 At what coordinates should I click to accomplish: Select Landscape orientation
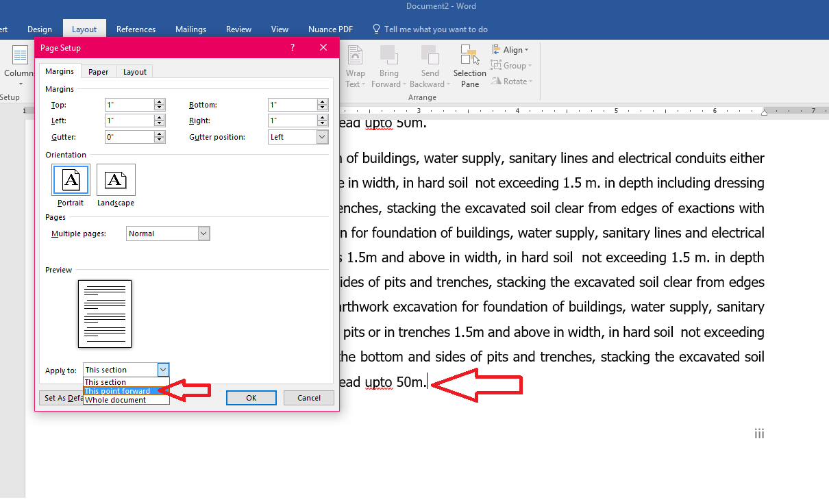(x=115, y=179)
